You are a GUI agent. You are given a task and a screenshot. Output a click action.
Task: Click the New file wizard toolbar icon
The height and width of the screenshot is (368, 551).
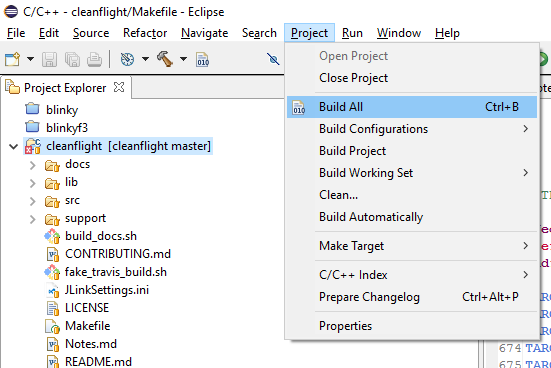(12, 59)
